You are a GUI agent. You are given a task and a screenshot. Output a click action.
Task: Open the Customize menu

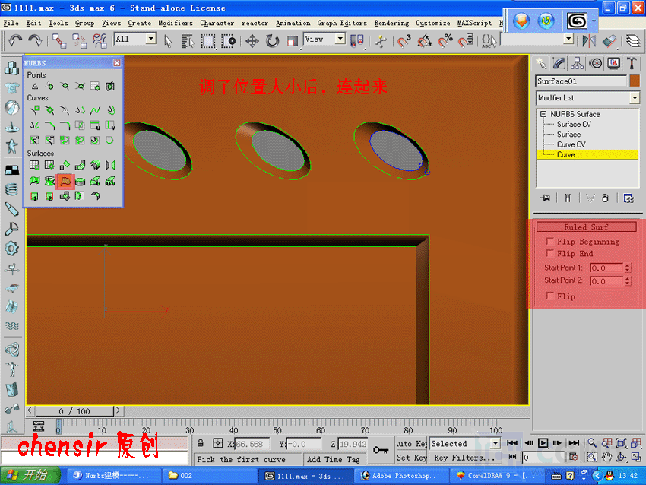click(x=433, y=23)
